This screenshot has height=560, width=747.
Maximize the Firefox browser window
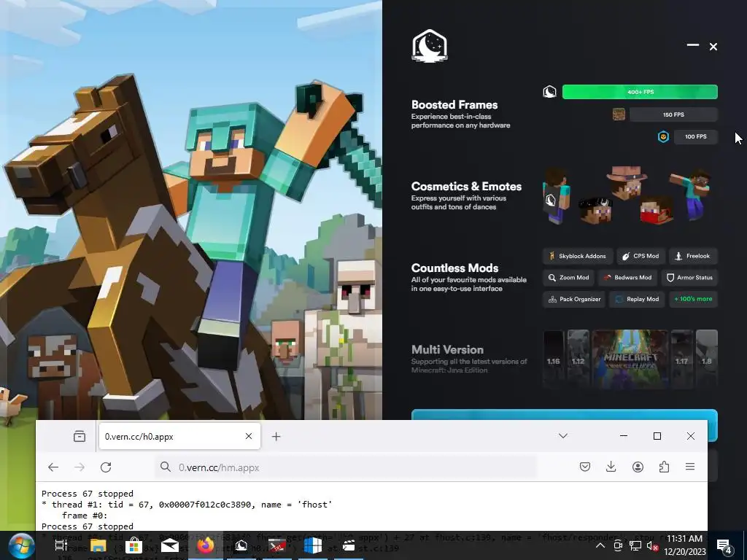(x=657, y=436)
